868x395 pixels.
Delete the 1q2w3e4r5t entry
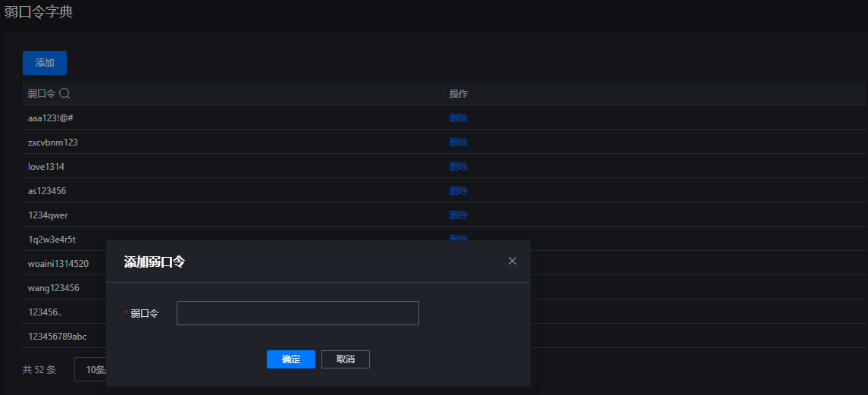click(x=459, y=238)
